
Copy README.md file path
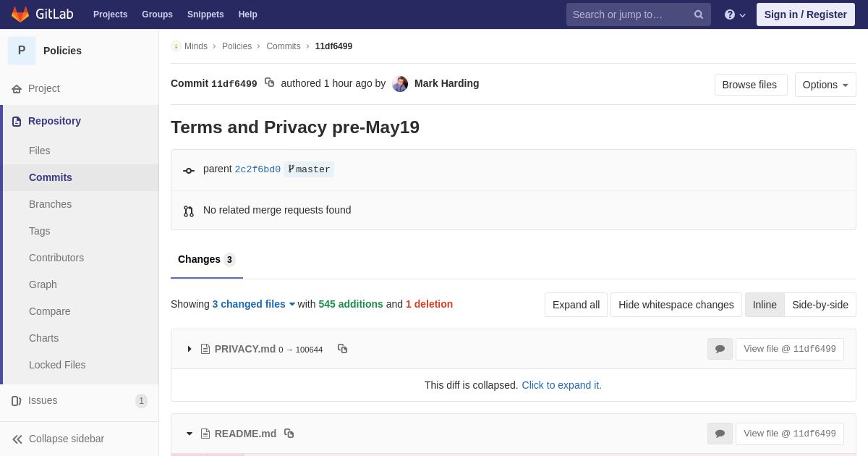tap(289, 434)
